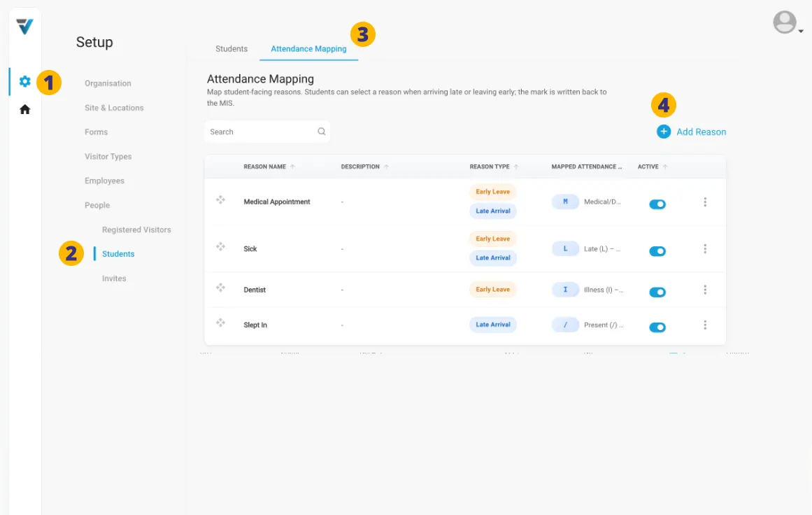The image size is (812, 515).
Task: Open the three-dot menu for Slept In
Action: (x=705, y=325)
